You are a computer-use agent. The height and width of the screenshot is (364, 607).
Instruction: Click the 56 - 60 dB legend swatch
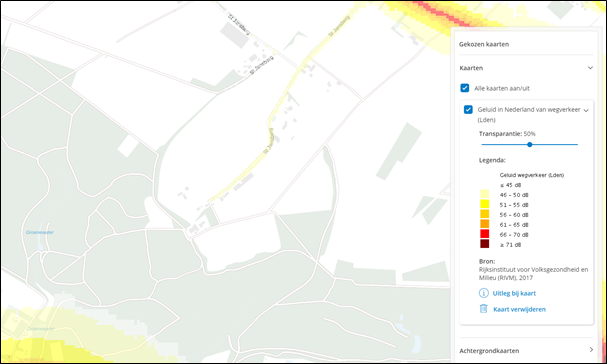click(485, 214)
